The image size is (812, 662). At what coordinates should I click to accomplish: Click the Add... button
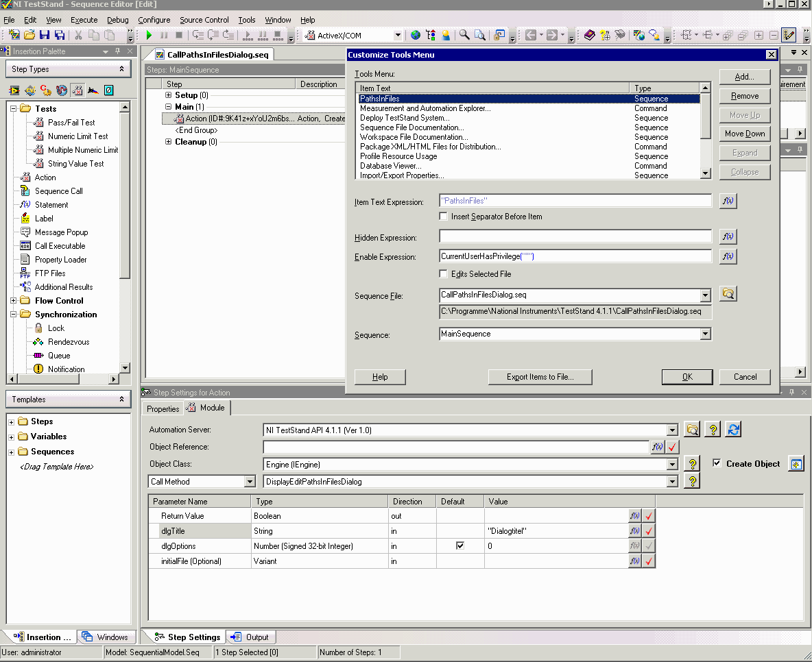click(745, 77)
